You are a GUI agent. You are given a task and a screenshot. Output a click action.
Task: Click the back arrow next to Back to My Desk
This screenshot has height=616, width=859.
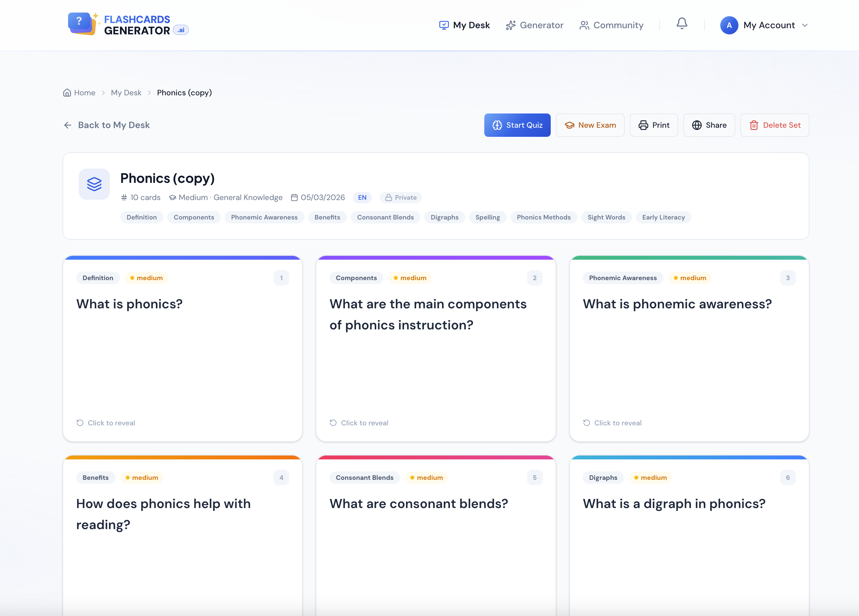[x=67, y=125]
